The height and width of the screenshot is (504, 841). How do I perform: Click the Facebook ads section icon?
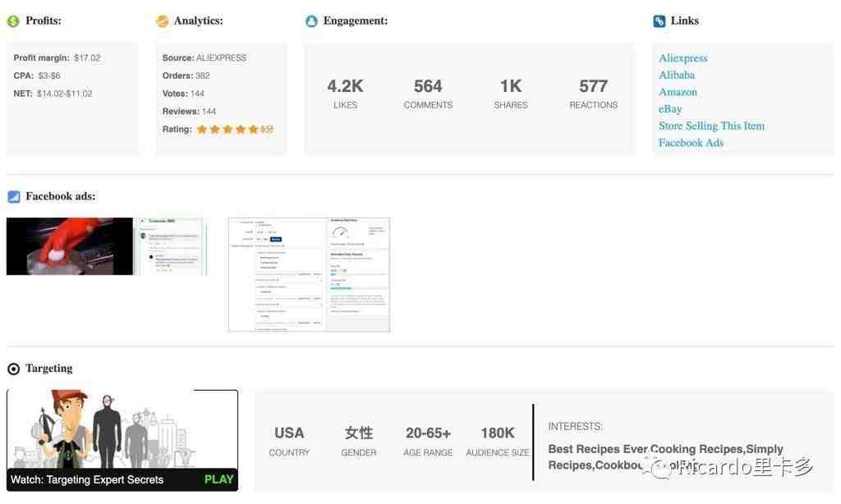click(x=14, y=197)
